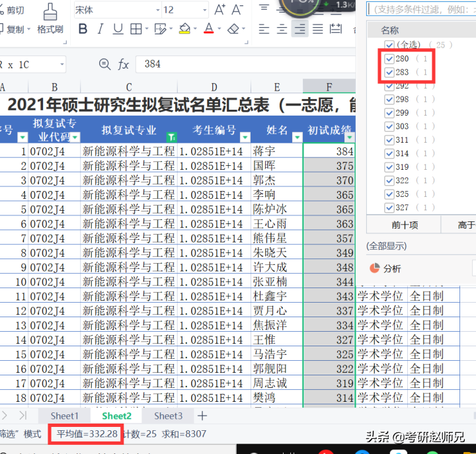Open the font size 12 dropdown

coord(205,11)
